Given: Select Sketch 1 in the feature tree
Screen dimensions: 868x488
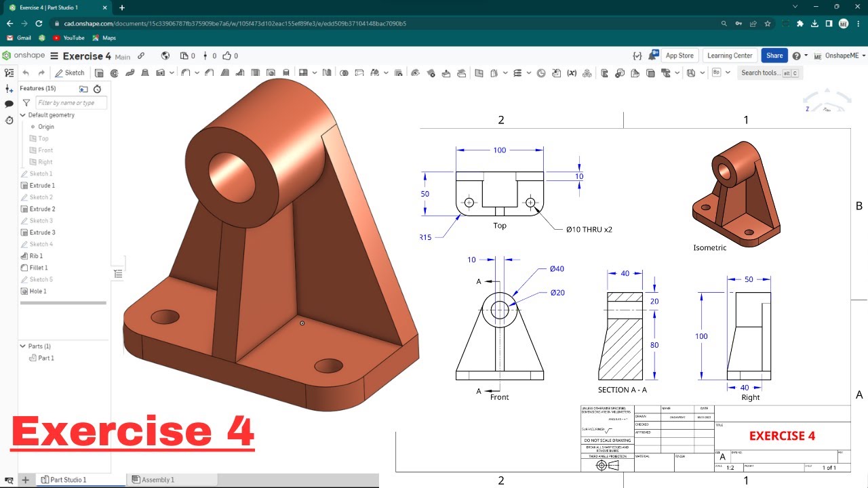Looking at the screenshot, I should coord(41,174).
